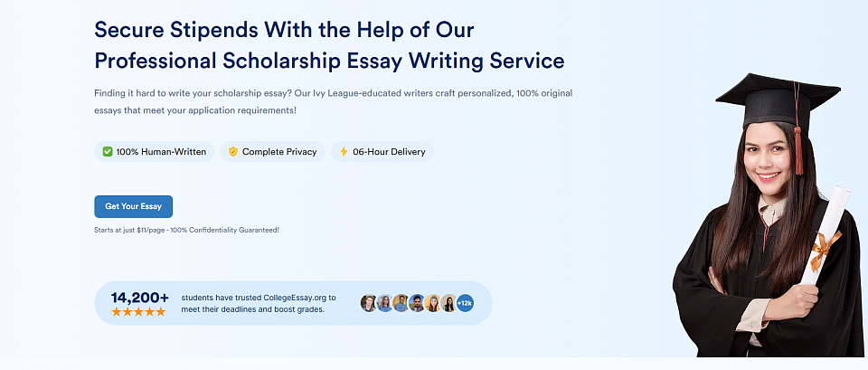The height and width of the screenshot is (370, 868).
Task: Click the green checkmark icon beside Human-Written
Action: point(108,152)
